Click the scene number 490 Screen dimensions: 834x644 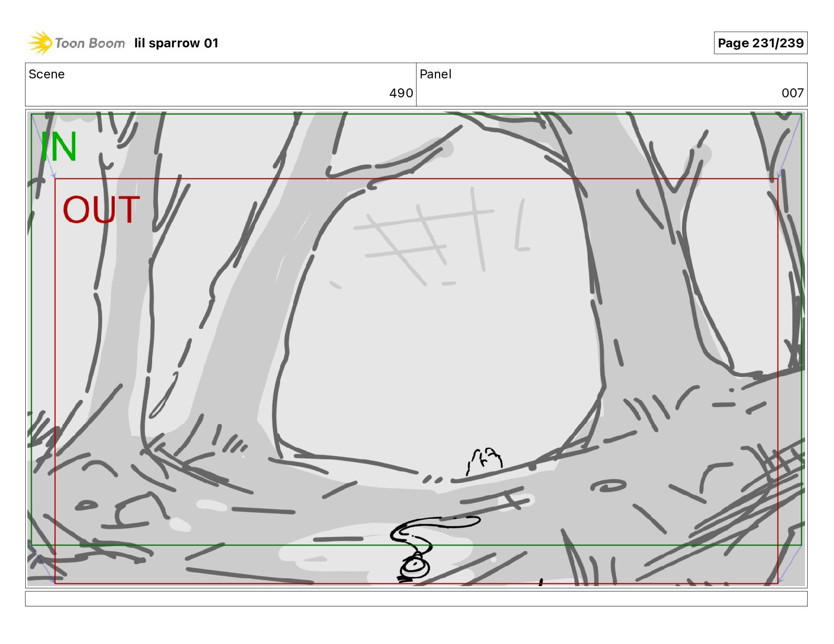401,93
